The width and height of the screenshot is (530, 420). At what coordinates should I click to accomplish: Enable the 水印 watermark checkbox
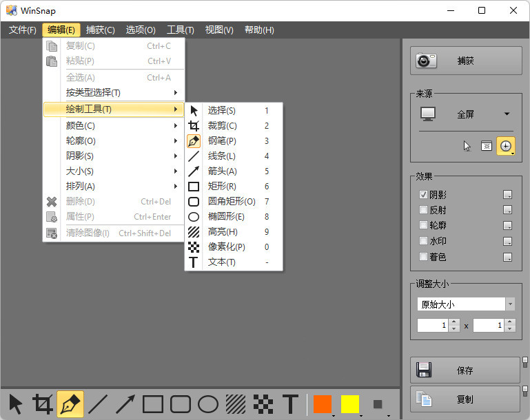click(423, 241)
